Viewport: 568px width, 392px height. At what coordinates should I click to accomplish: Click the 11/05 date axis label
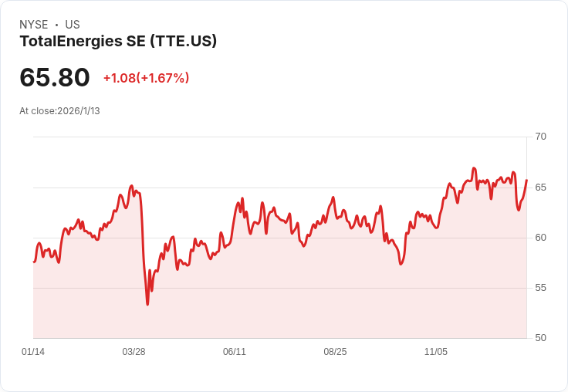(x=436, y=352)
